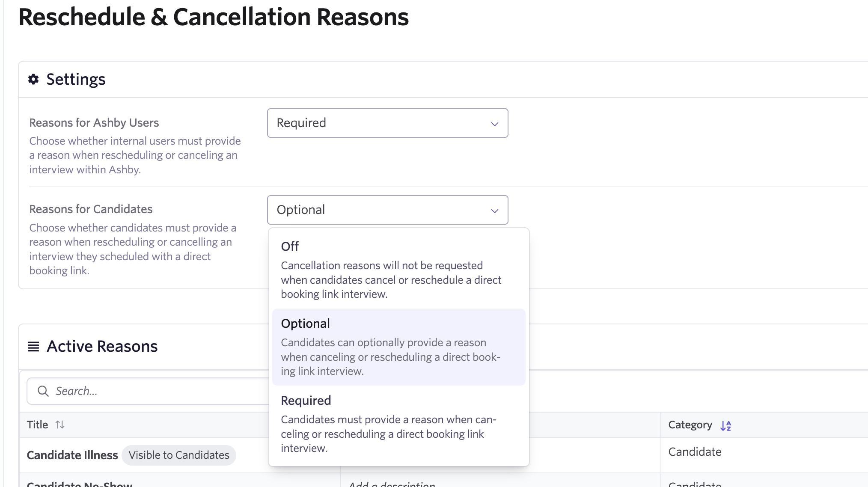Click the Settings section heading
Image resolution: width=868 pixels, height=487 pixels.
point(76,79)
